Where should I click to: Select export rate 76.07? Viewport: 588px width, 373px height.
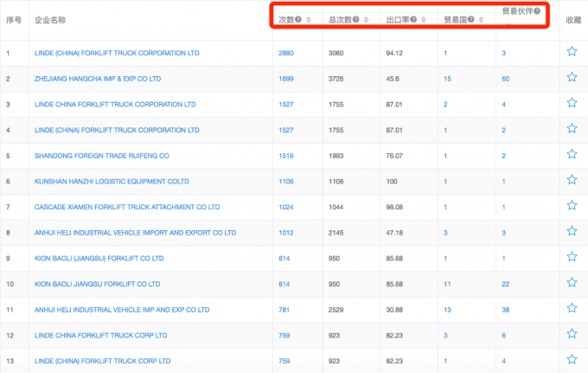394,156
